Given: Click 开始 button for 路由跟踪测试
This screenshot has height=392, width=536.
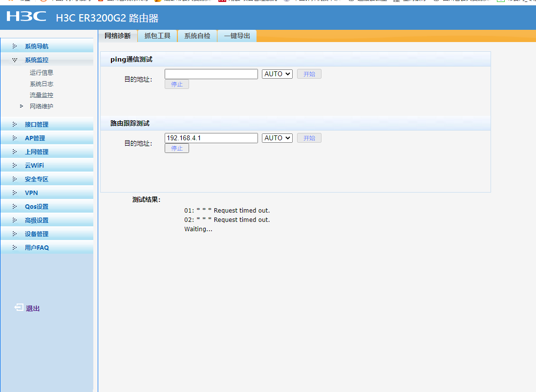Looking at the screenshot, I should click(x=309, y=138).
